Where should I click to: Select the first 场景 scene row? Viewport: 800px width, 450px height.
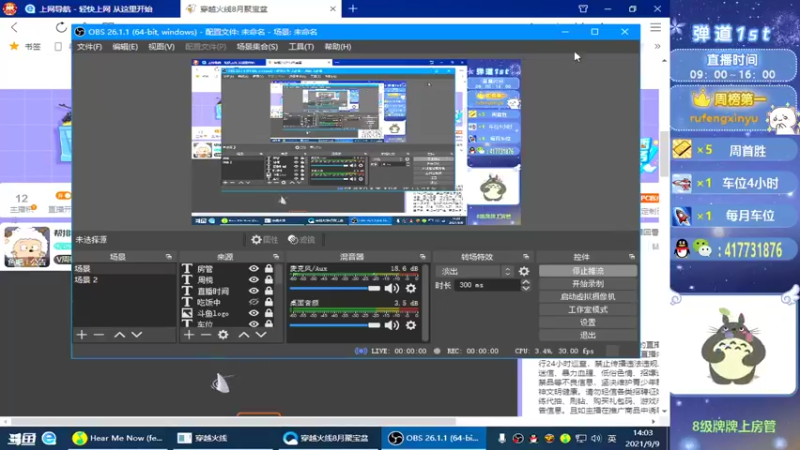(124, 268)
